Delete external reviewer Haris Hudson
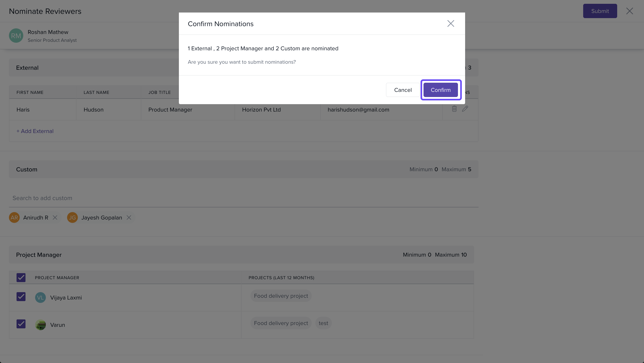The height and width of the screenshot is (363, 644). point(454,109)
